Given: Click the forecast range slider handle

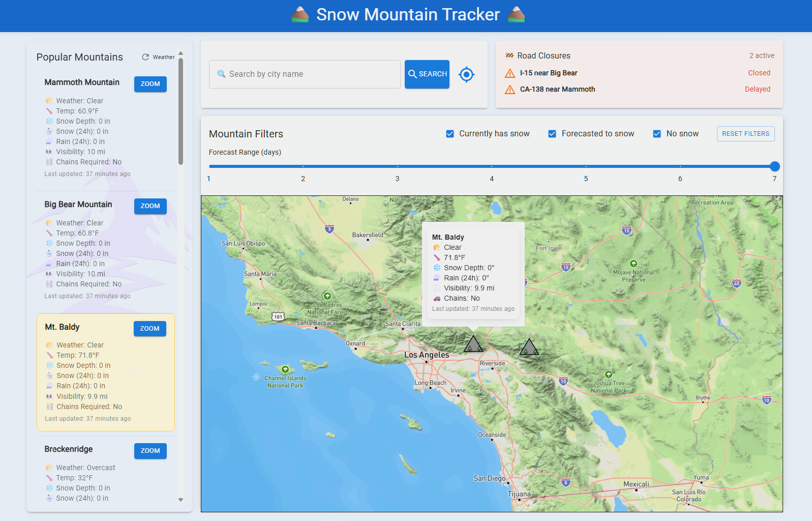Looking at the screenshot, I should pos(775,166).
